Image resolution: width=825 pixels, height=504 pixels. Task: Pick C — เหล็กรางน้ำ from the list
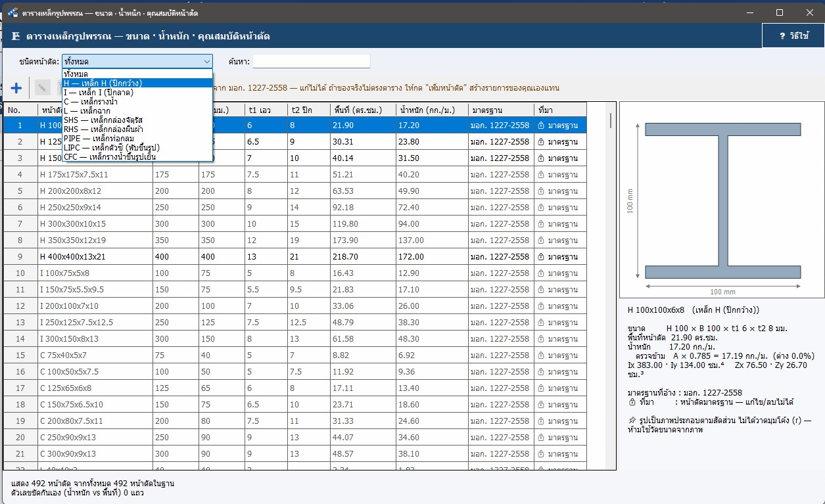pyautogui.click(x=137, y=101)
